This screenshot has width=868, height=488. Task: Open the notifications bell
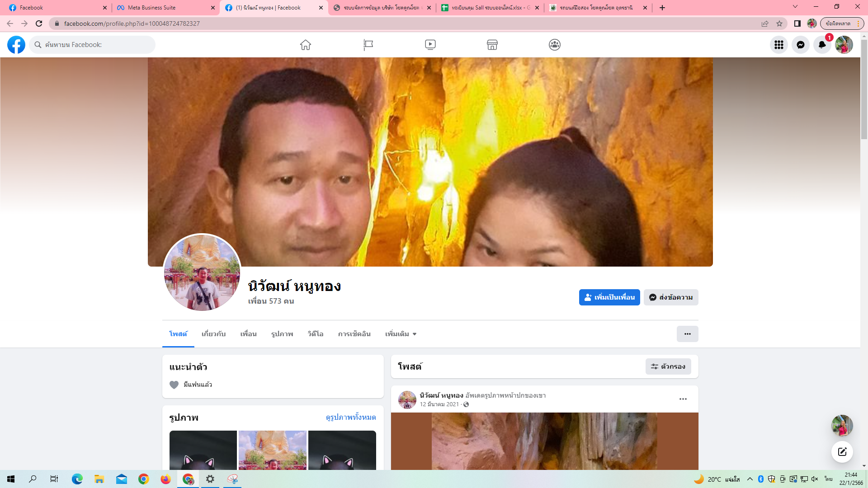point(822,45)
